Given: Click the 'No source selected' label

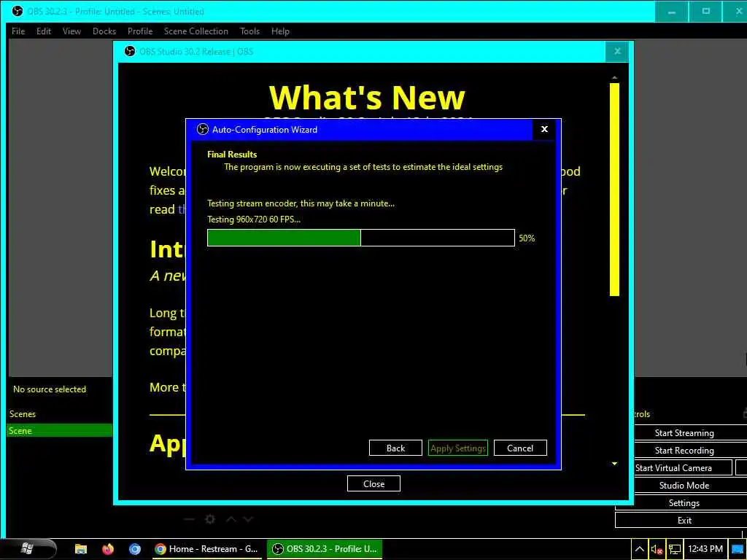Looking at the screenshot, I should click(50, 389).
